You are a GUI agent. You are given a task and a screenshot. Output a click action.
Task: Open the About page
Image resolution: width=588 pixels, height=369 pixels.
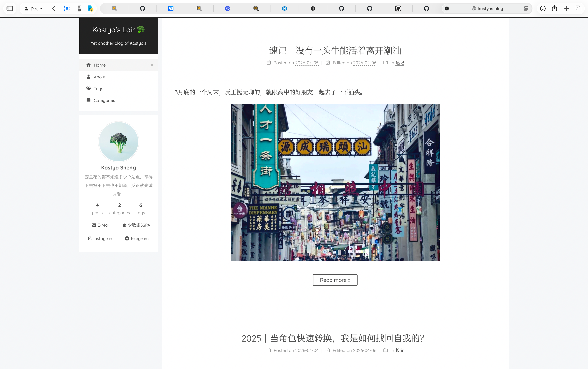point(100,77)
